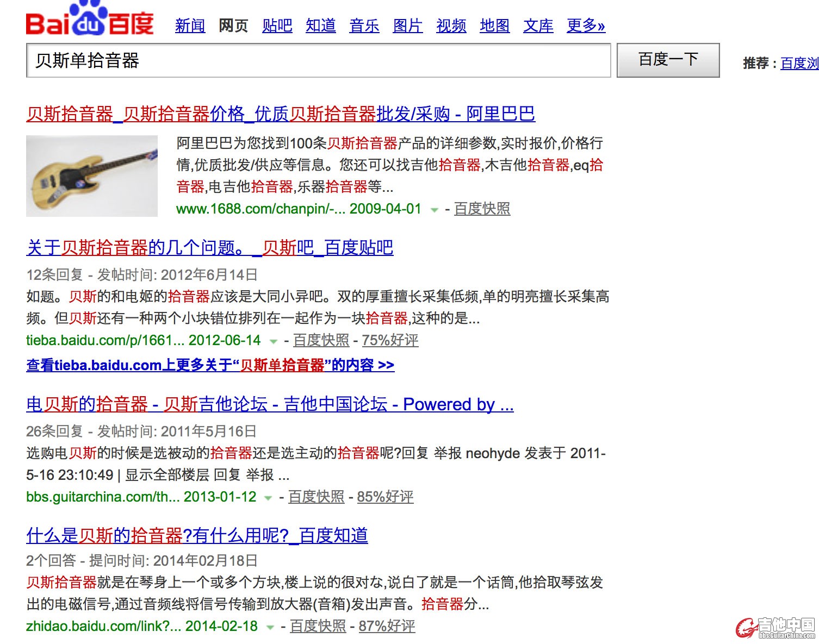Open the bass guitar thumbnail image
Viewport: 819px width, 644px height.
point(92,176)
